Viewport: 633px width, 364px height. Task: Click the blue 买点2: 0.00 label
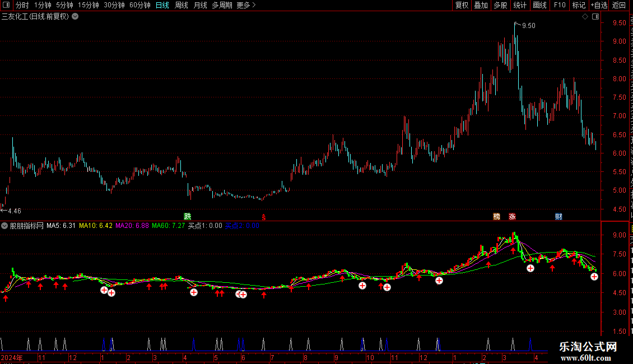pyautogui.click(x=242, y=226)
